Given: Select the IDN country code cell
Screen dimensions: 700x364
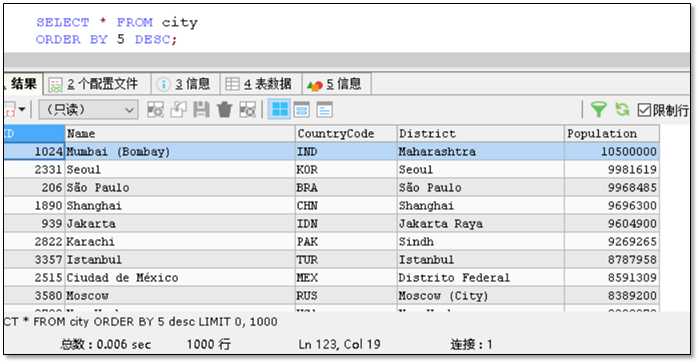Looking at the screenshot, I should (x=346, y=223).
